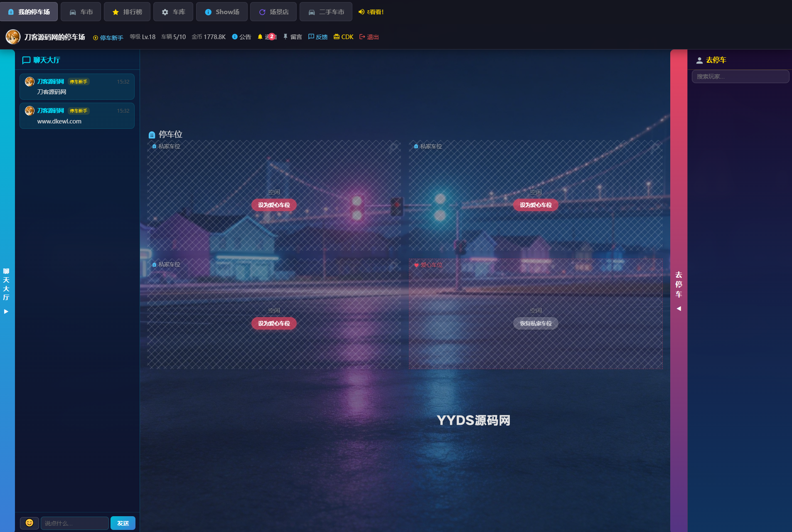Set bottom-left slot as 爱心车位
Image resolution: width=792 pixels, height=532 pixels.
274,323
